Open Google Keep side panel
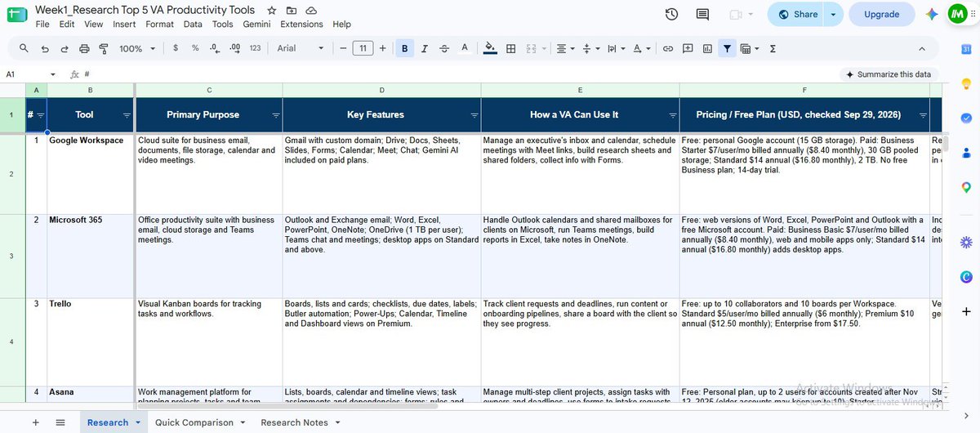Image resolution: width=980 pixels, height=433 pixels. coord(966,83)
